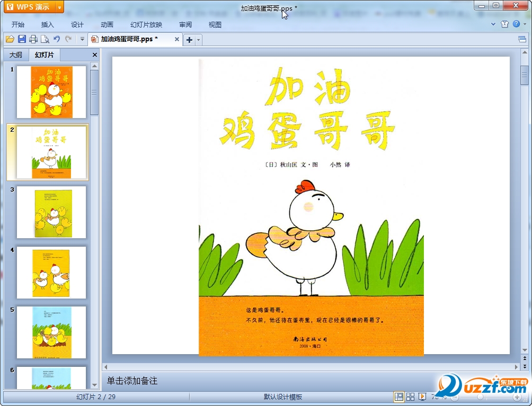Screen dimensions: 532x406
Task: Click the zoom in plus button
Action: (517, 397)
